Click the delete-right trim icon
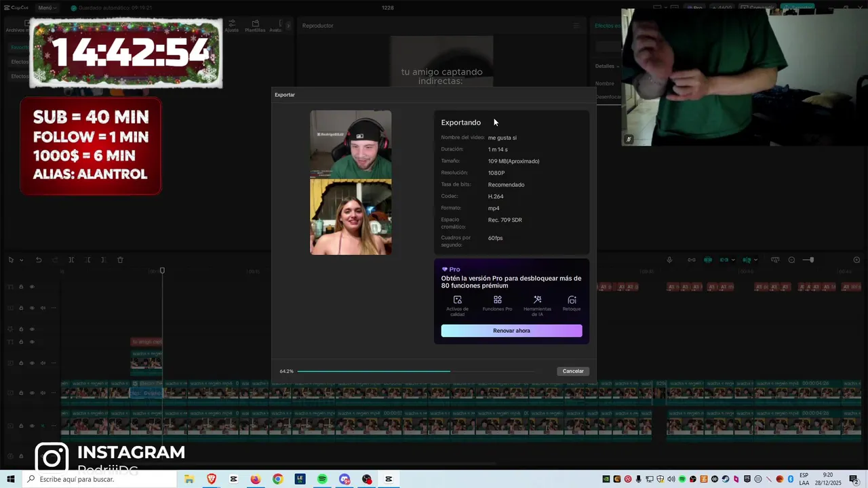This screenshot has height=488, width=868. 103,260
